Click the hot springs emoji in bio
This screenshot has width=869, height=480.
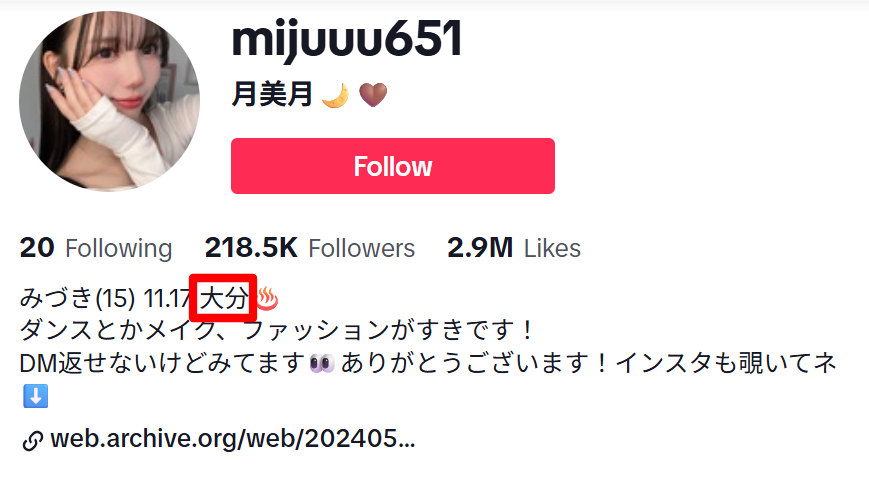[x=267, y=298]
